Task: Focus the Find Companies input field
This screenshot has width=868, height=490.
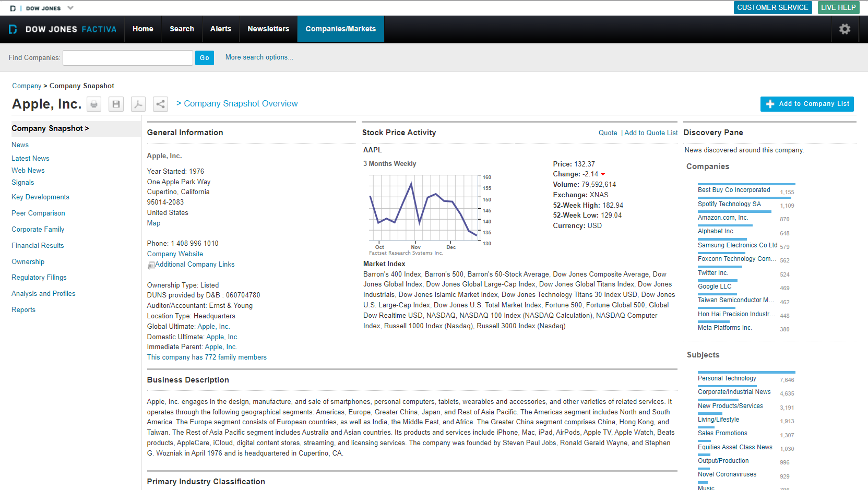Action: pos(128,58)
